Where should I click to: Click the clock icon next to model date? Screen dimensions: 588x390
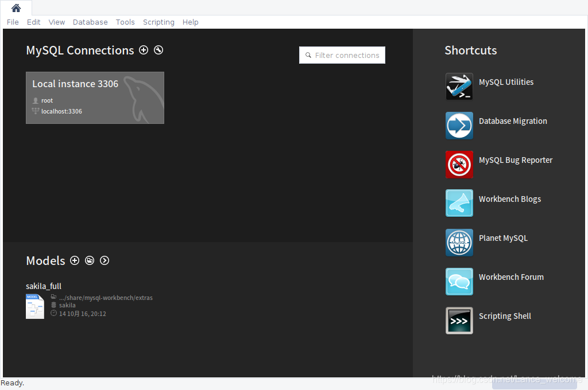[53, 313]
